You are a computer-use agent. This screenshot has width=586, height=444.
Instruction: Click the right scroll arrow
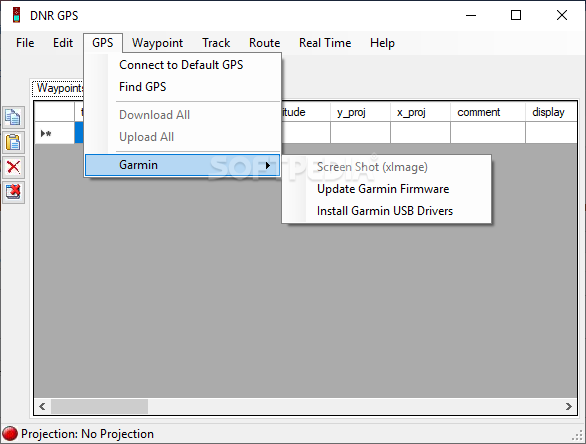click(568, 406)
